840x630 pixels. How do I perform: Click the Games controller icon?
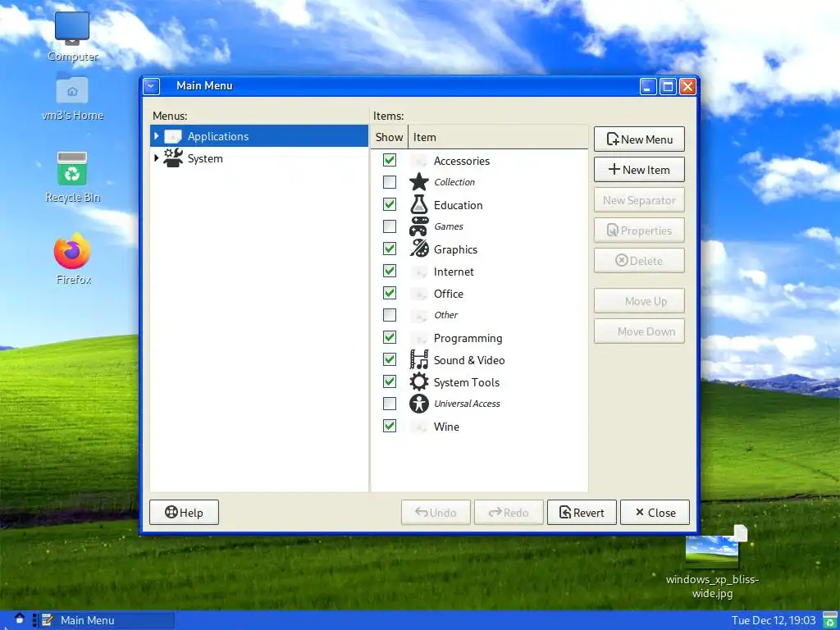point(419,226)
